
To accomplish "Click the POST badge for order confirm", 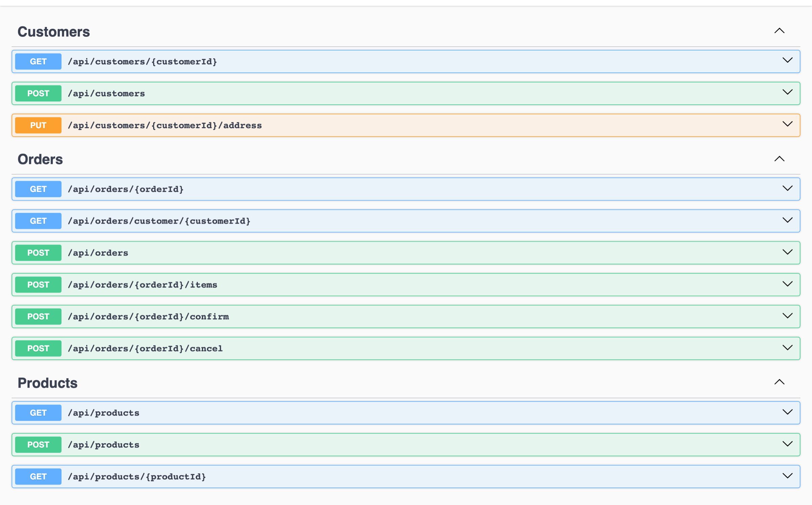I will (x=38, y=316).
